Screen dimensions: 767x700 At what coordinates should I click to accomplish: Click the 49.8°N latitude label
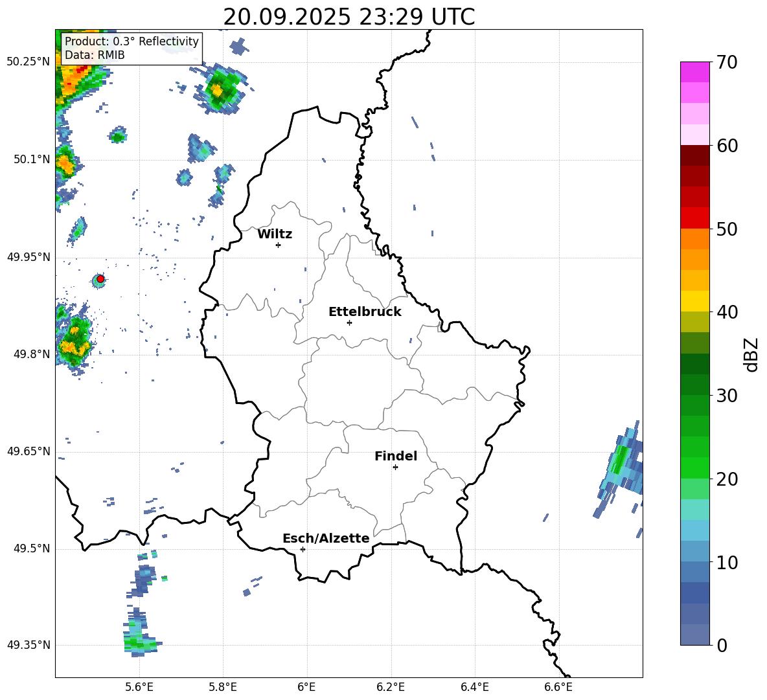click(x=32, y=354)
